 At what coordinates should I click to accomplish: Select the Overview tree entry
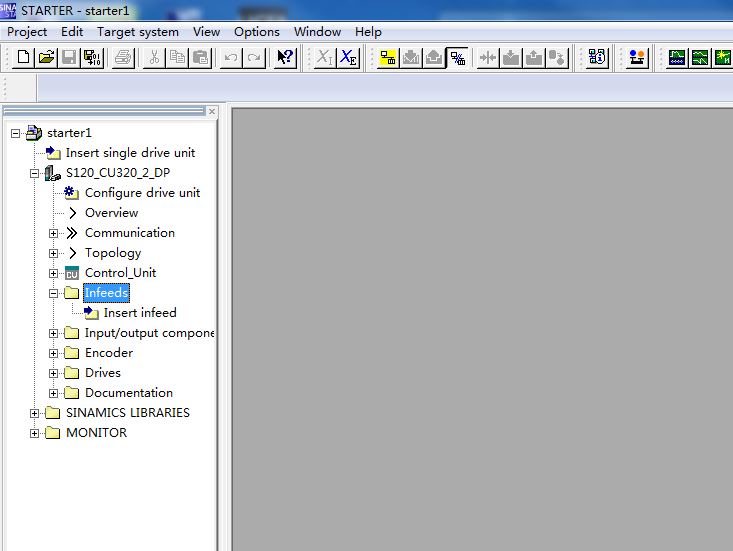[x=112, y=213]
